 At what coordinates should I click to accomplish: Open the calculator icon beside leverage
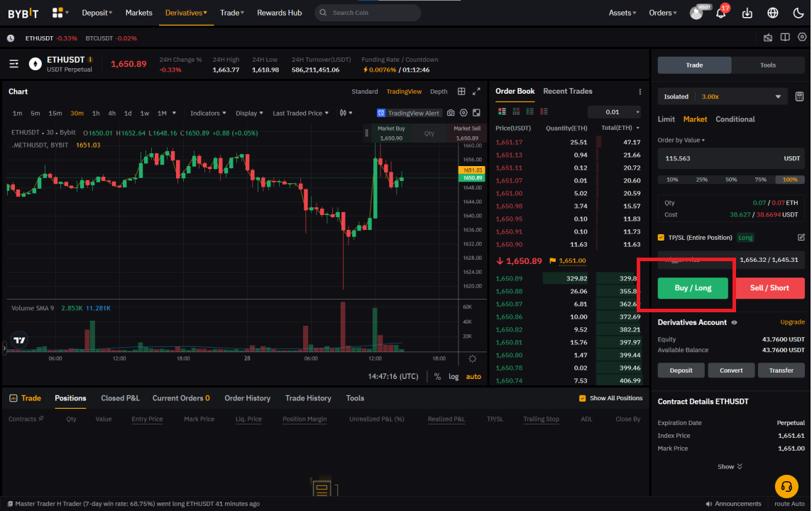[x=799, y=97]
